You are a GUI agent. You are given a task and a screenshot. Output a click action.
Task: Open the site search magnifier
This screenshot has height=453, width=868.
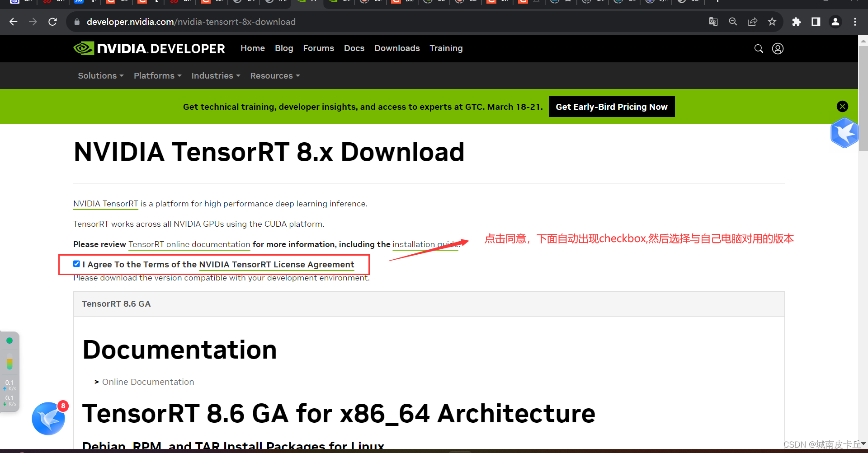pyautogui.click(x=759, y=48)
